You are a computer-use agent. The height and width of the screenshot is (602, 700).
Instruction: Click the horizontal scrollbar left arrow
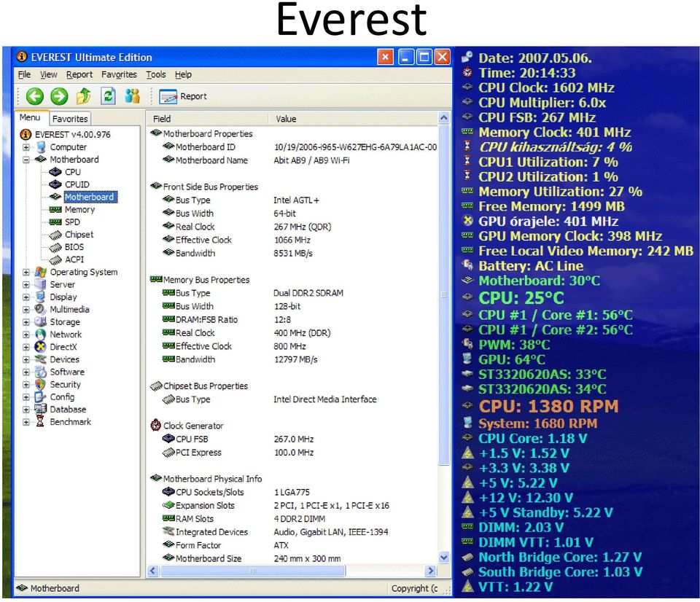[153, 571]
